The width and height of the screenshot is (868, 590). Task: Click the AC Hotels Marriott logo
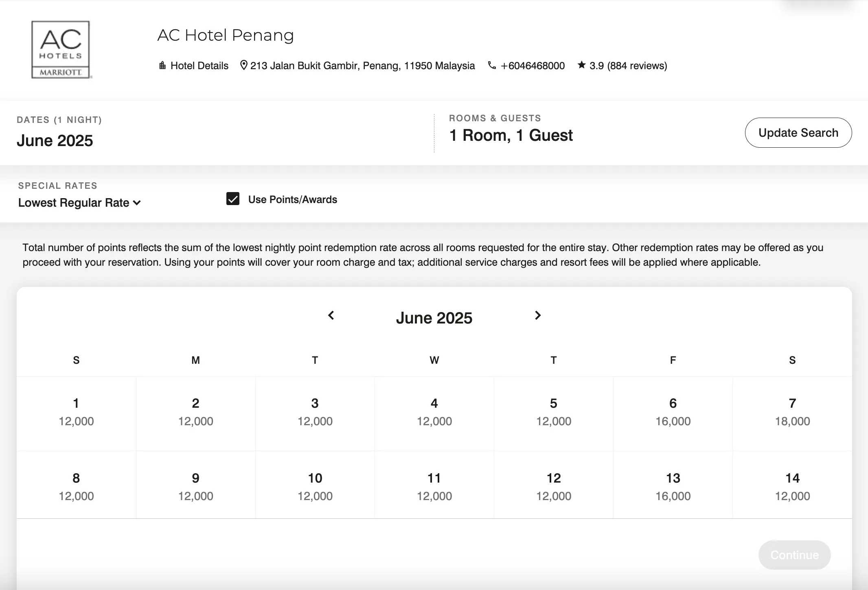coord(61,50)
